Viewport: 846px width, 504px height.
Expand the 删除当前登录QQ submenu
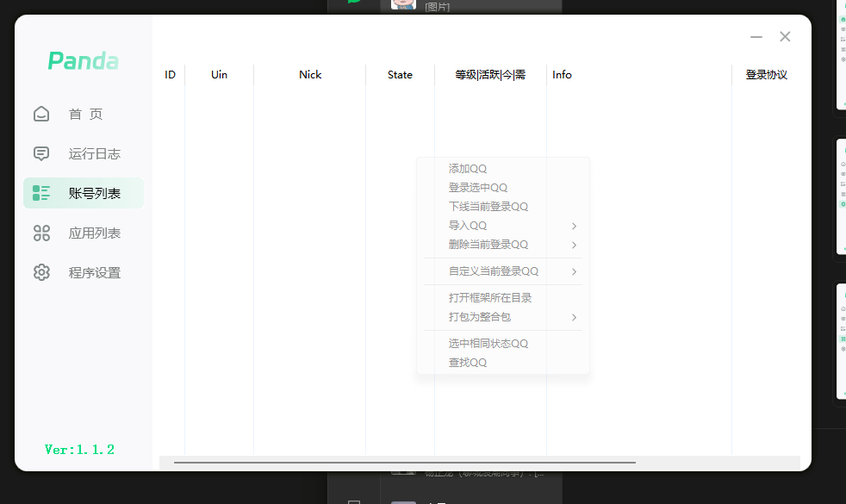(x=482, y=244)
